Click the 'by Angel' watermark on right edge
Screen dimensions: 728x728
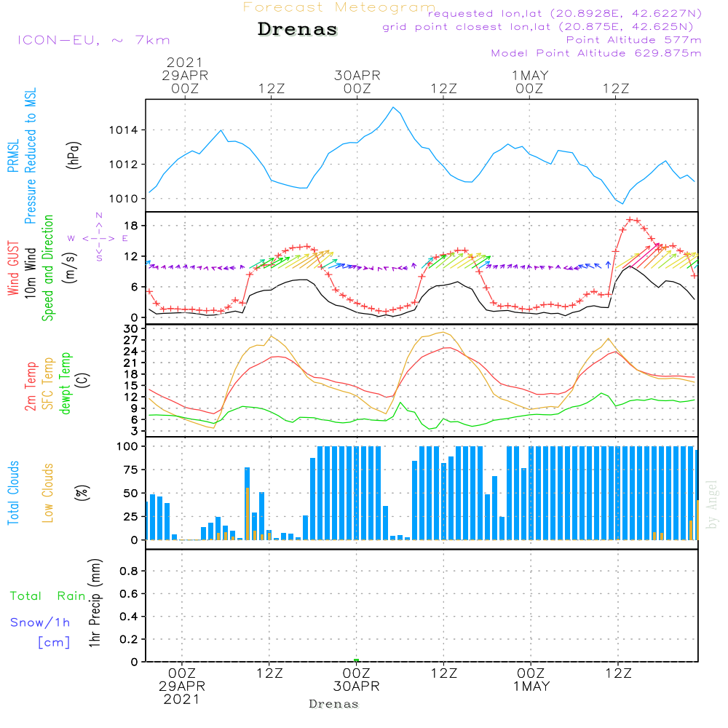point(712,505)
